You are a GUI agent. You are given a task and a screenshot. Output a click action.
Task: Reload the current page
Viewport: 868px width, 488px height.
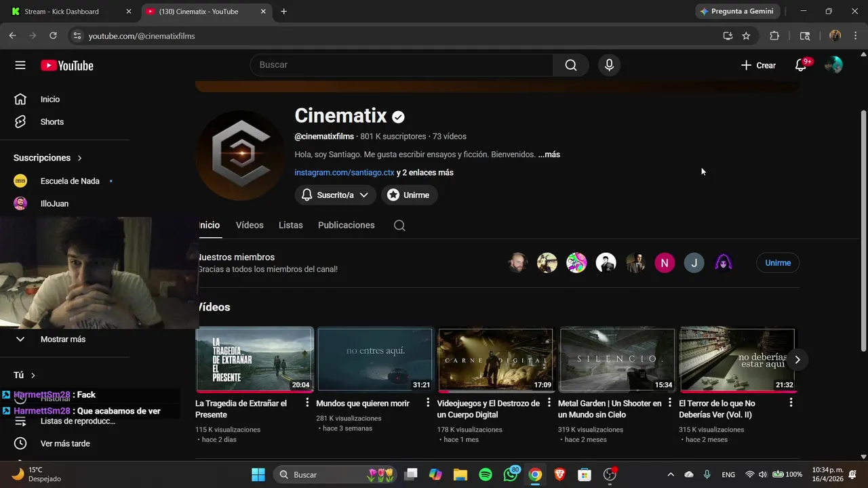53,36
